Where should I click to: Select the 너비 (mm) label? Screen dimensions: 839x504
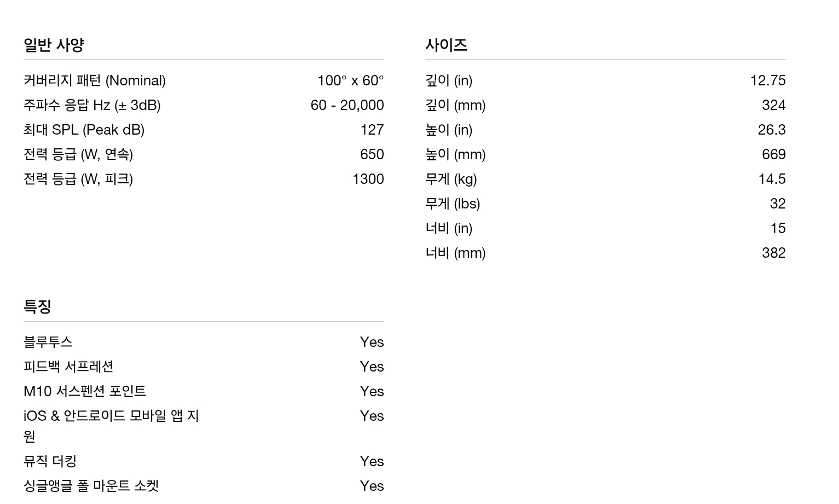(455, 253)
